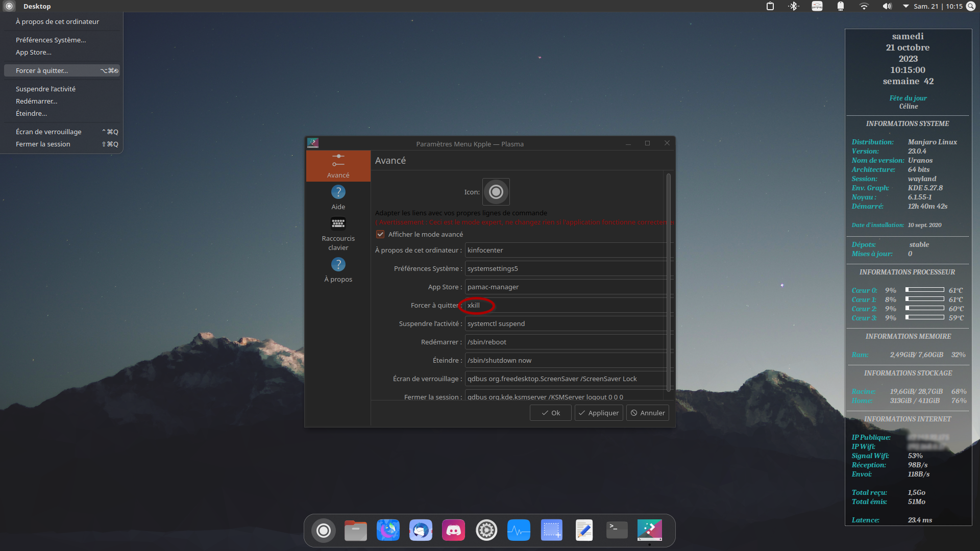Click the Ok button
This screenshot has width=980, height=551.
(550, 413)
